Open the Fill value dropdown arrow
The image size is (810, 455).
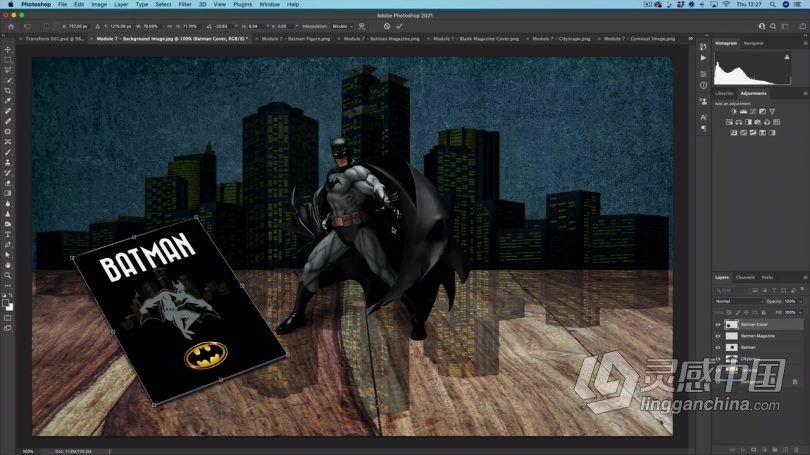pos(801,312)
